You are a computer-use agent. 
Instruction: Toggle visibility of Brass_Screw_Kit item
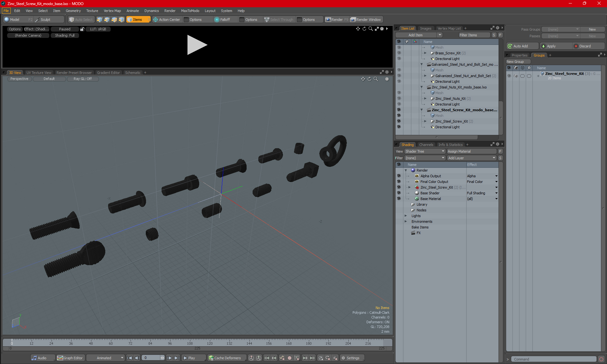click(399, 53)
